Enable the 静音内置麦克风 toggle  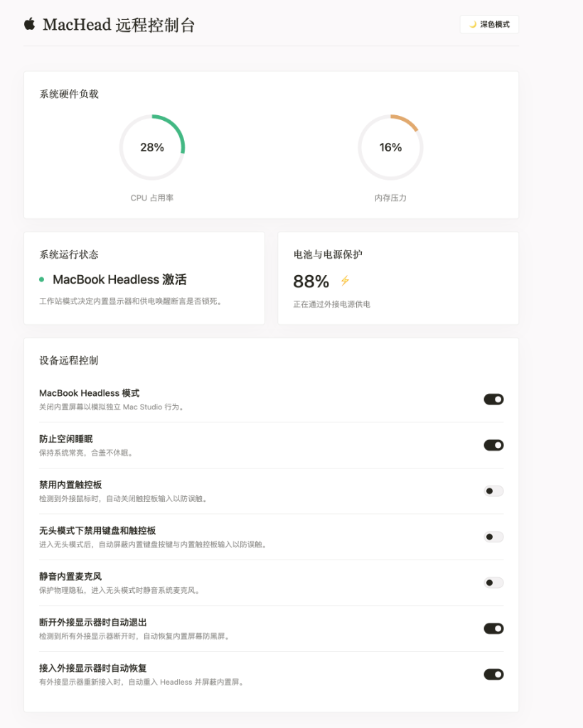pyautogui.click(x=493, y=583)
